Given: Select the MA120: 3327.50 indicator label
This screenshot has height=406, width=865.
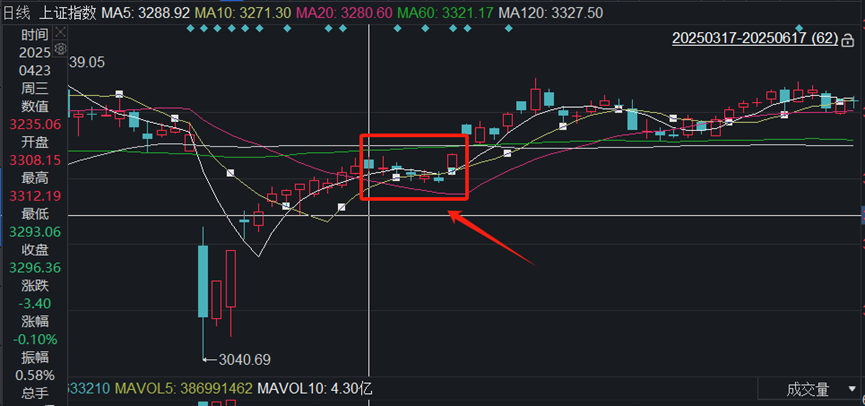Looking at the screenshot, I should pyautogui.click(x=550, y=12).
